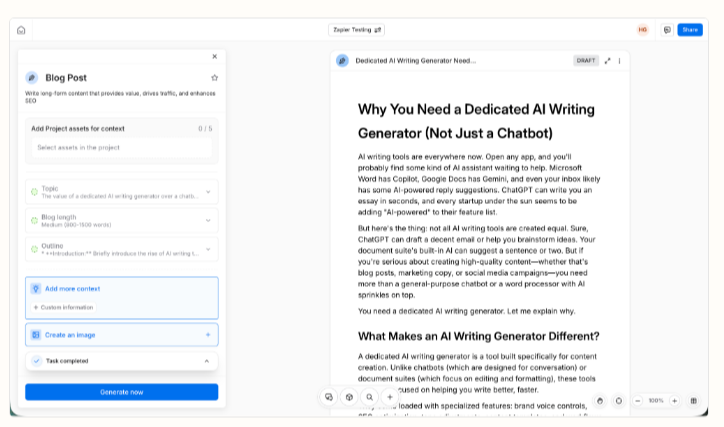Image resolution: width=724 pixels, height=427 pixels.
Task: Close the Blog Post side panel
Action: pos(214,57)
